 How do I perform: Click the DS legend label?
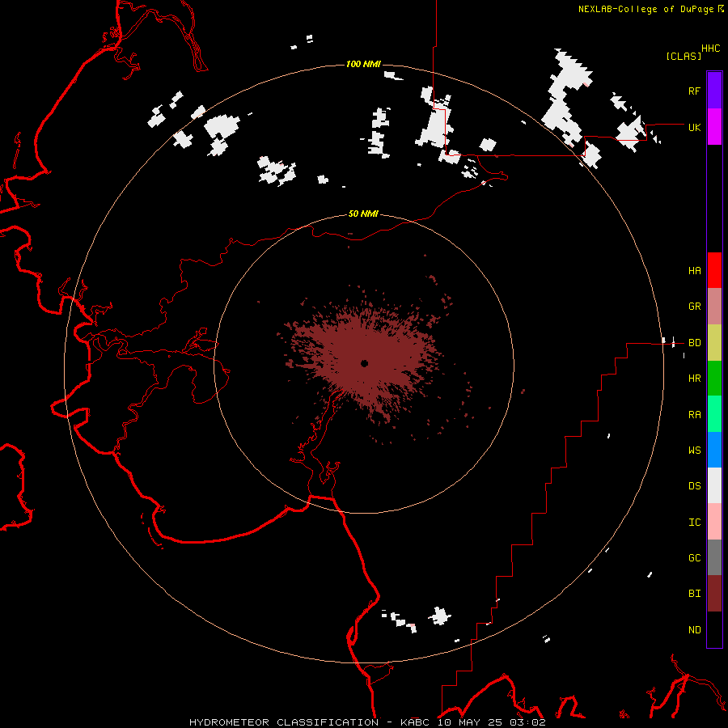pyautogui.click(x=694, y=486)
